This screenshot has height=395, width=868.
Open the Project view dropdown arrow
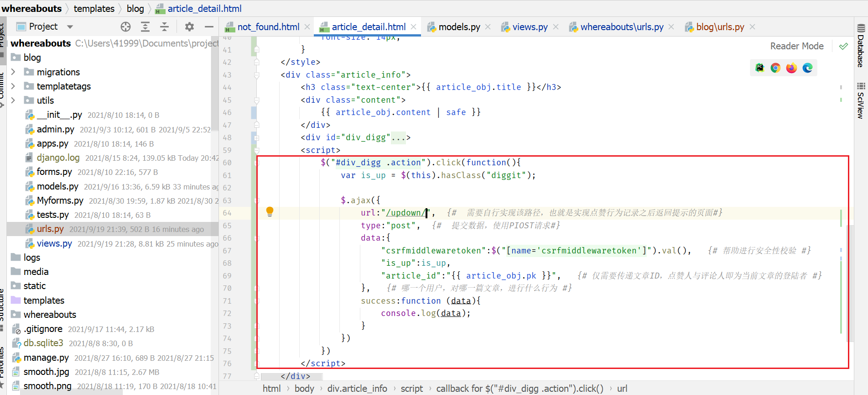(x=70, y=27)
